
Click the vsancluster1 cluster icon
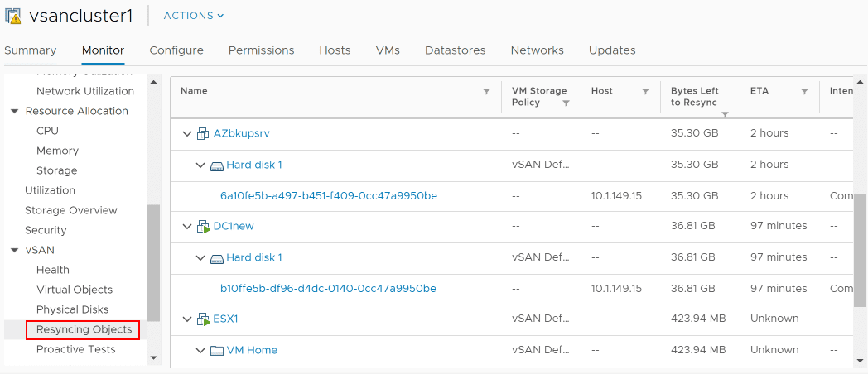tap(13, 16)
